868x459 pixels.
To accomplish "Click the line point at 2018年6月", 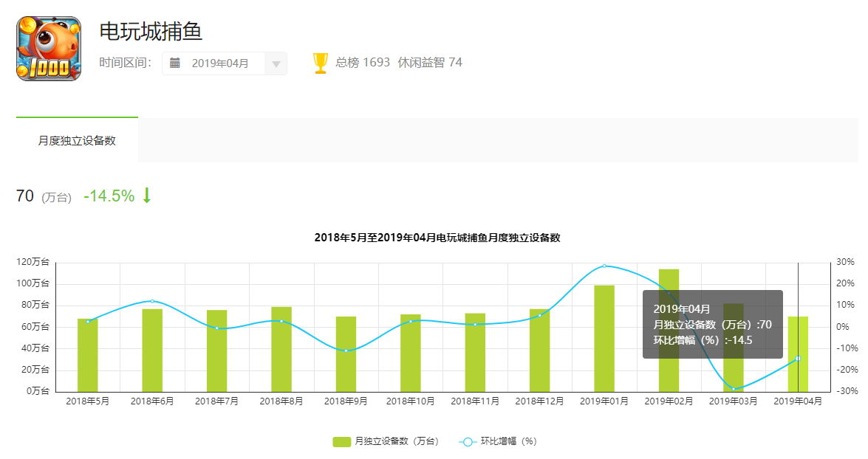I will pyautogui.click(x=152, y=301).
